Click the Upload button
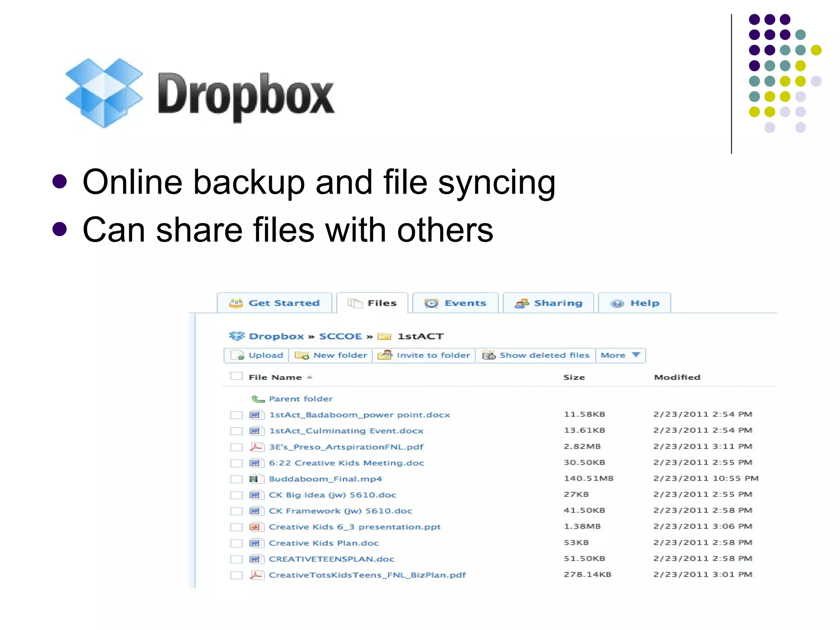Screen dimensions: 840x630 pos(256,355)
